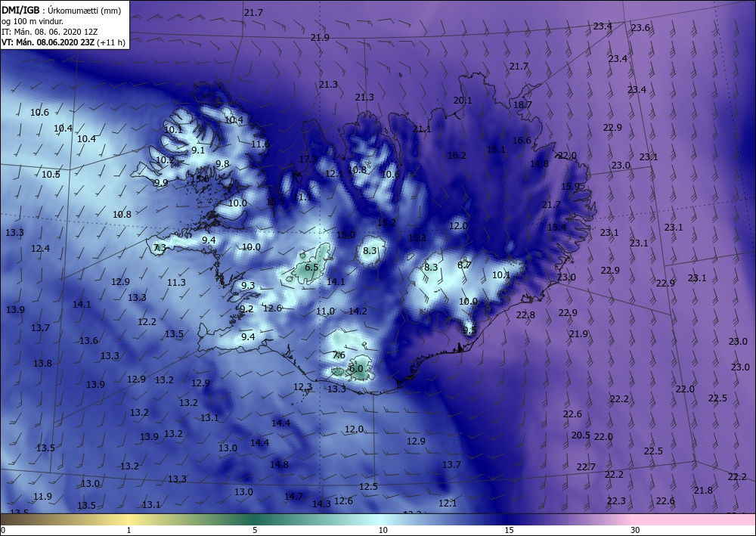
Task: Click the map value 10.5
Action: point(51,174)
